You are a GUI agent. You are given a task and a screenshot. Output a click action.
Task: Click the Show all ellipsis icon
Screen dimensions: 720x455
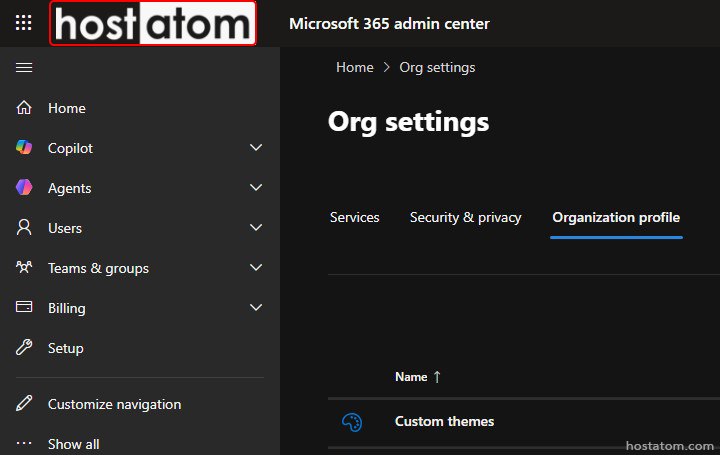click(24, 444)
